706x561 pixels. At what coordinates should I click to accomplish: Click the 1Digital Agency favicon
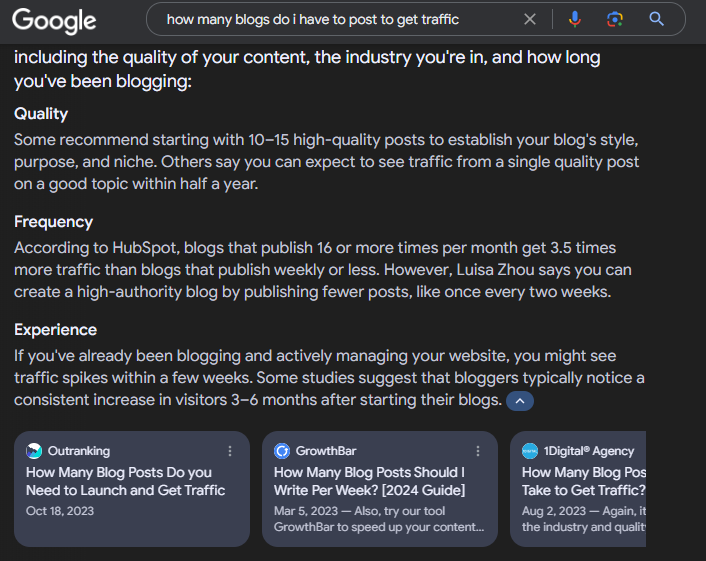pos(530,451)
